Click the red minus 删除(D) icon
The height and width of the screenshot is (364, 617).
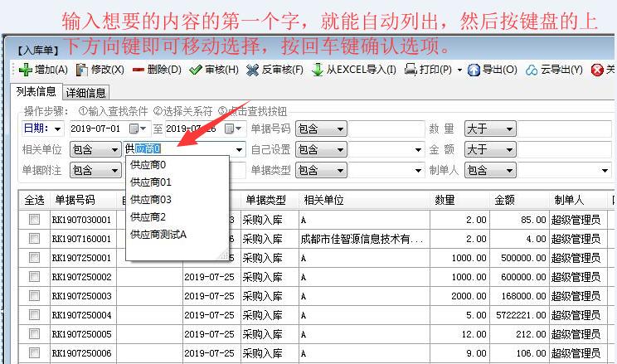(x=138, y=70)
